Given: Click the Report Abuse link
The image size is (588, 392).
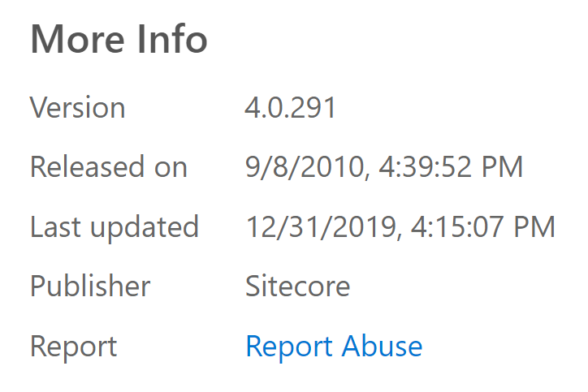Looking at the screenshot, I should [x=334, y=347].
